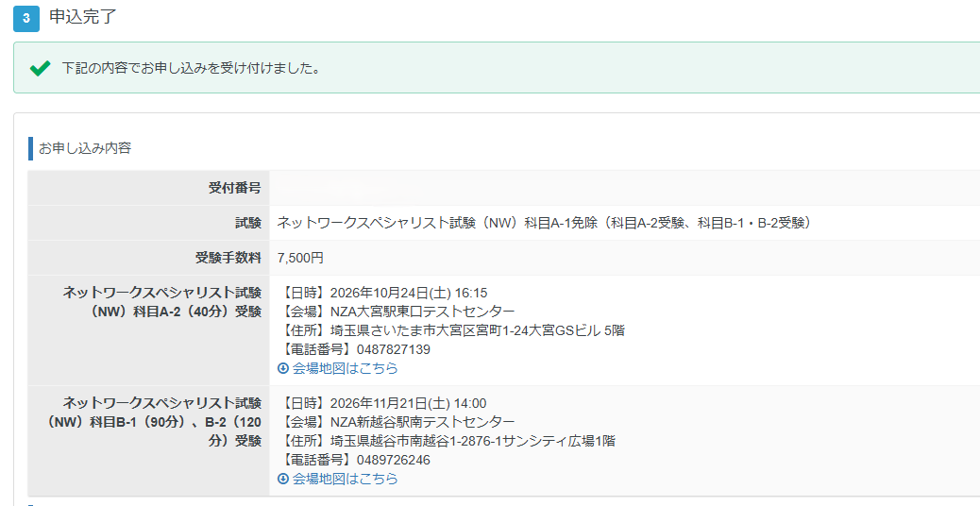The image size is (980, 506).
Task: Click the 受験手数料 row label
Action: [x=228, y=258]
